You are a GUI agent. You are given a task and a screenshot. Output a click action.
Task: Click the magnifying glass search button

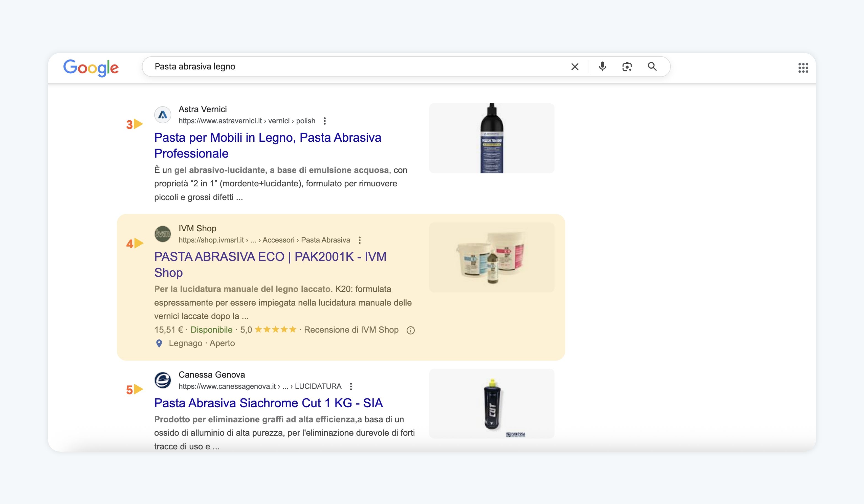652,66
